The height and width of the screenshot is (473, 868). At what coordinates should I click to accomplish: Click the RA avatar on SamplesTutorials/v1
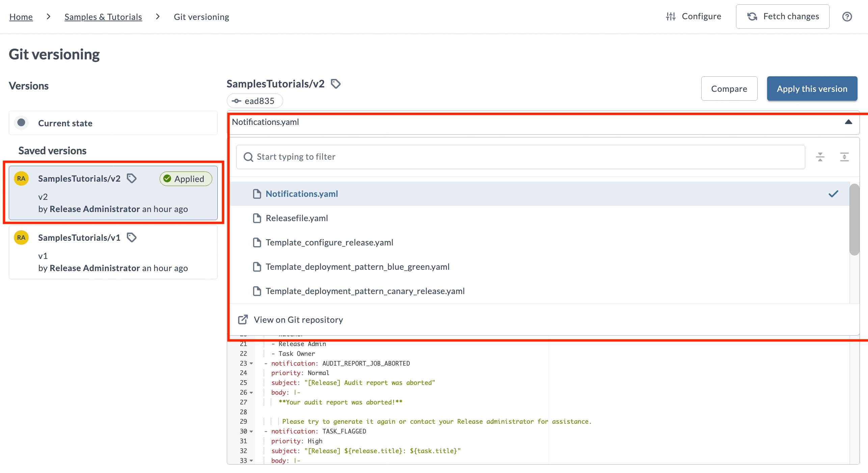pyautogui.click(x=21, y=238)
